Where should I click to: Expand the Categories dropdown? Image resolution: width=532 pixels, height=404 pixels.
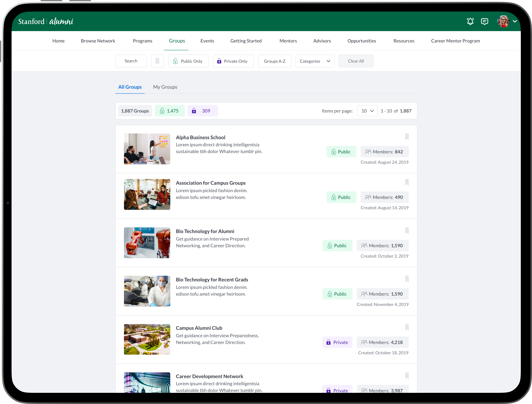coord(315,61)
